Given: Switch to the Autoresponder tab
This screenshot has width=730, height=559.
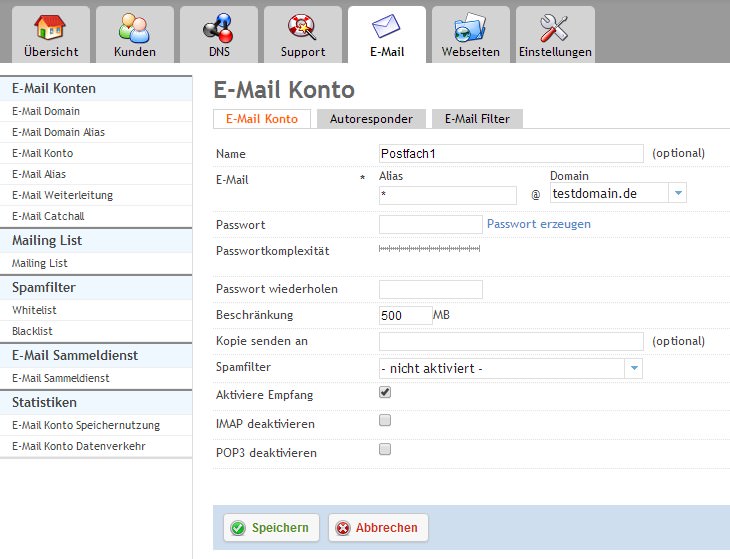Looking at the screenshot, I should (x=371, y=119).
